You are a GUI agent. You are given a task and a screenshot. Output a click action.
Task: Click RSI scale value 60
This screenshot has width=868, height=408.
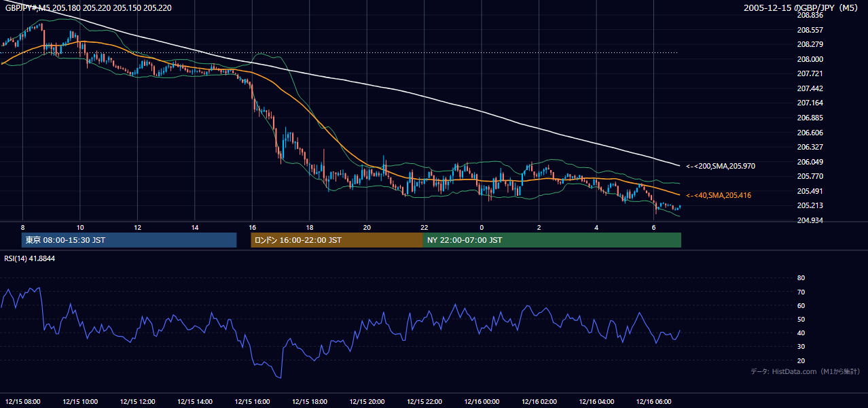pos(801,305)
